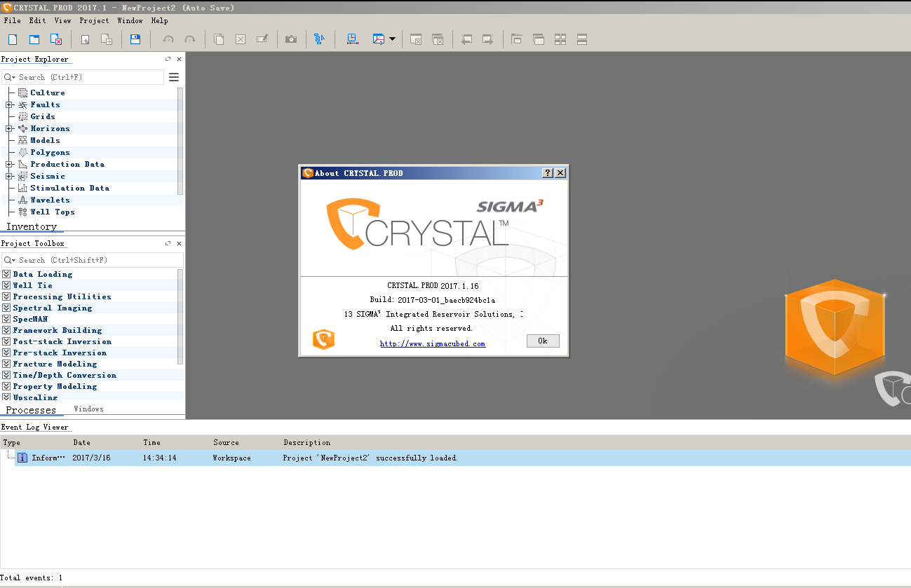Switch to the Inventory tab
This screenshot has width=911, height=588.
click(32, 226)
